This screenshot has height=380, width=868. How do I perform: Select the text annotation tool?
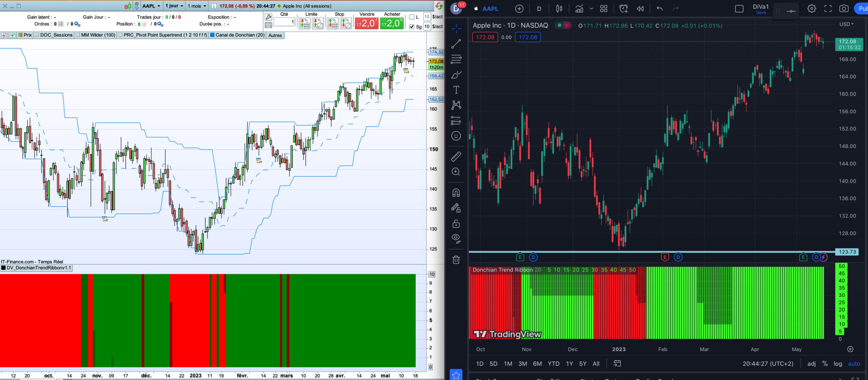coord(456,90)
